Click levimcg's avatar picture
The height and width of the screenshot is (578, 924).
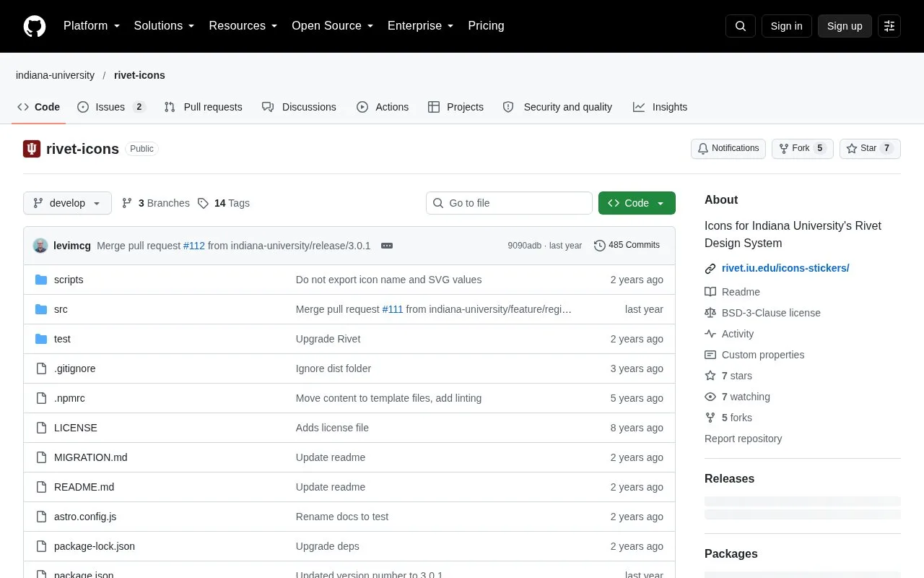coord(40,246)
